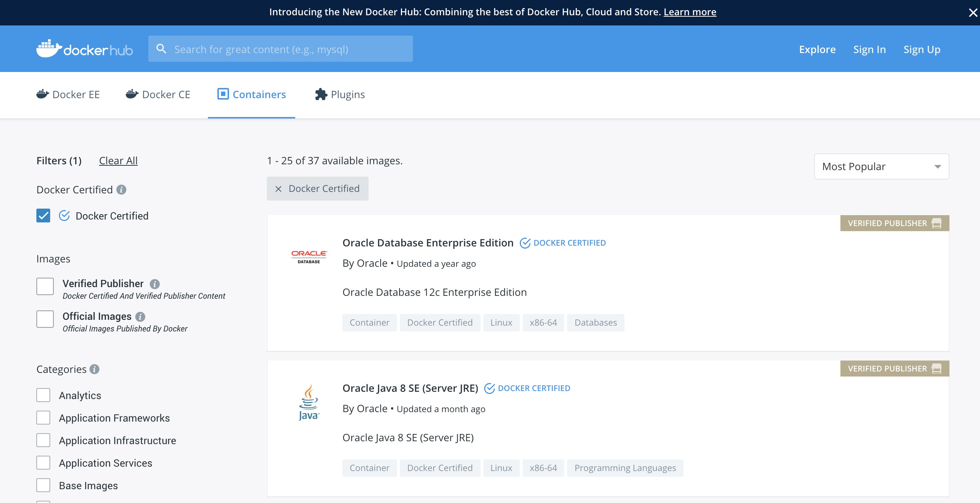The height and width of the screenshot is (503, 980).
Task: Open the Most Popular sort dropdown
Action: click(881, 167)
